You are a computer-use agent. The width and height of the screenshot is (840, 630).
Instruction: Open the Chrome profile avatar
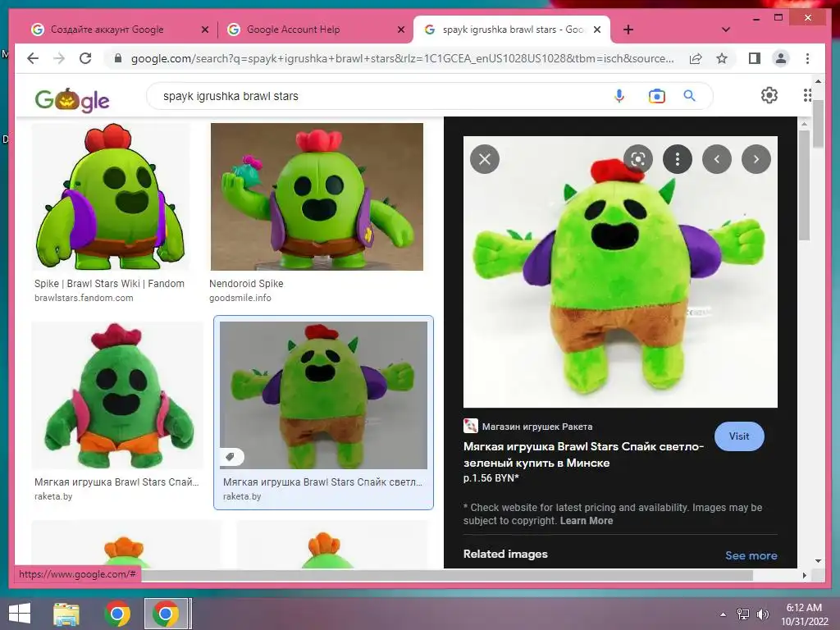point(781,58)
